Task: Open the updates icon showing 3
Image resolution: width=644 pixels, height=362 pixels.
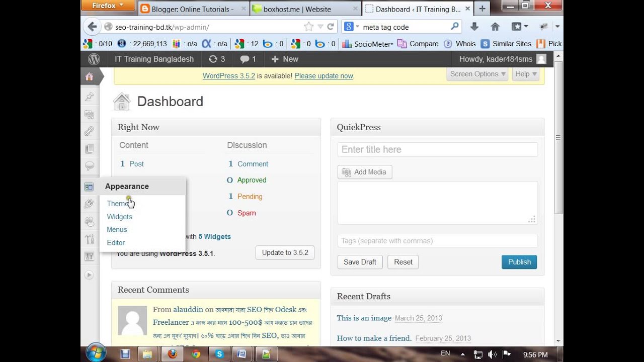Action: coord(216,59)
